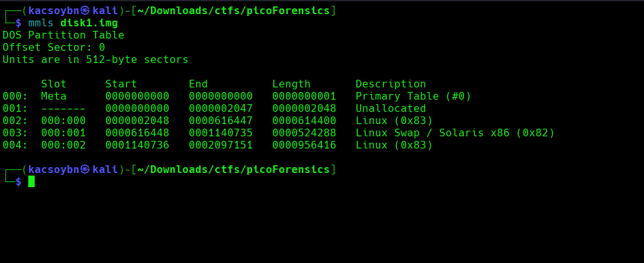Click the Kali symbol in the bottom prompt

tap(86, 170)
